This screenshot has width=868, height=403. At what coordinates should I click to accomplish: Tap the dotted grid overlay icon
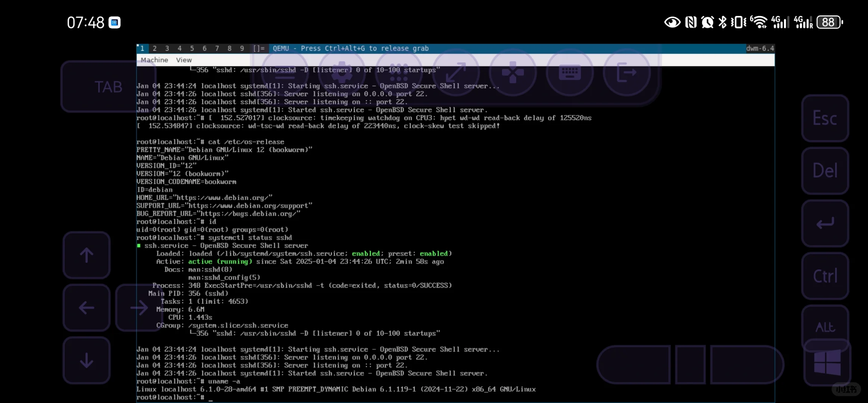pyautogui.click(x=399, y=73)
